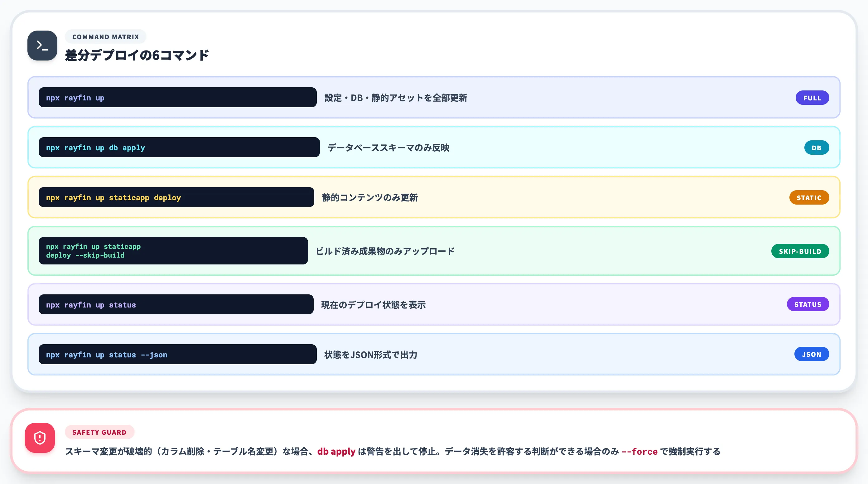868x484 pixels.
Task: Click the text 'スキーマ変更が破壊的' in the warning
Action: click(x=109, y=452)
